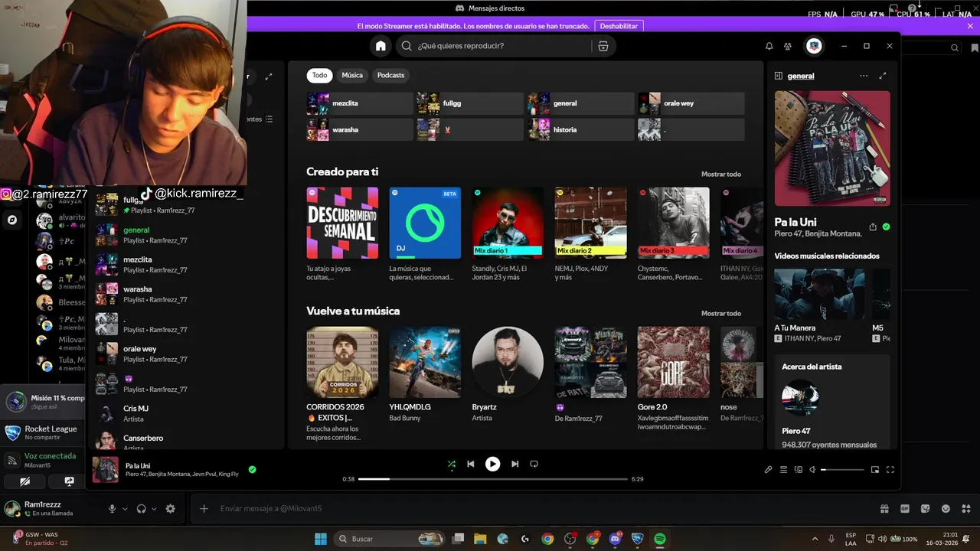Image resolution: width=980 pixels, height=551 pixels.
Task: Click Mostrar todo for Creado para ti
Action: pos(721,174)
